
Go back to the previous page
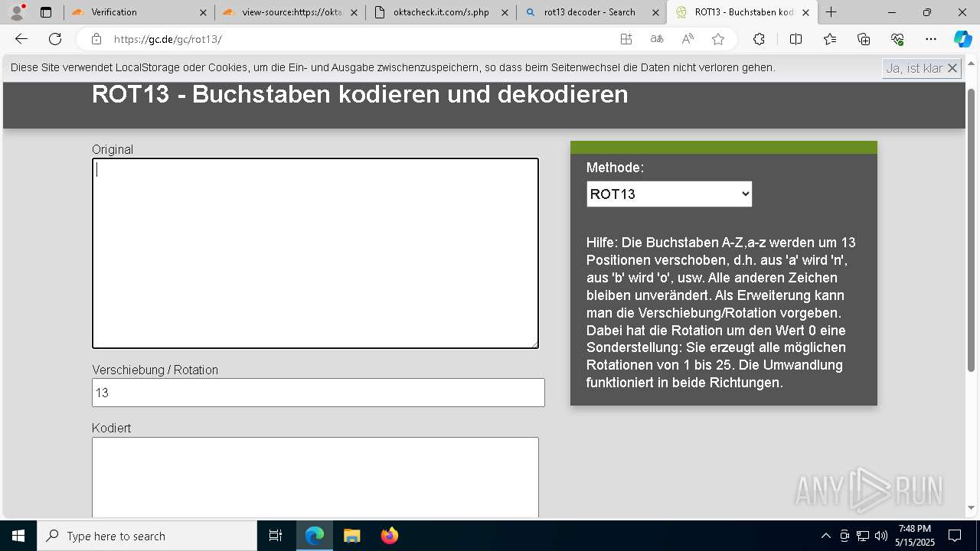(21, 39)
